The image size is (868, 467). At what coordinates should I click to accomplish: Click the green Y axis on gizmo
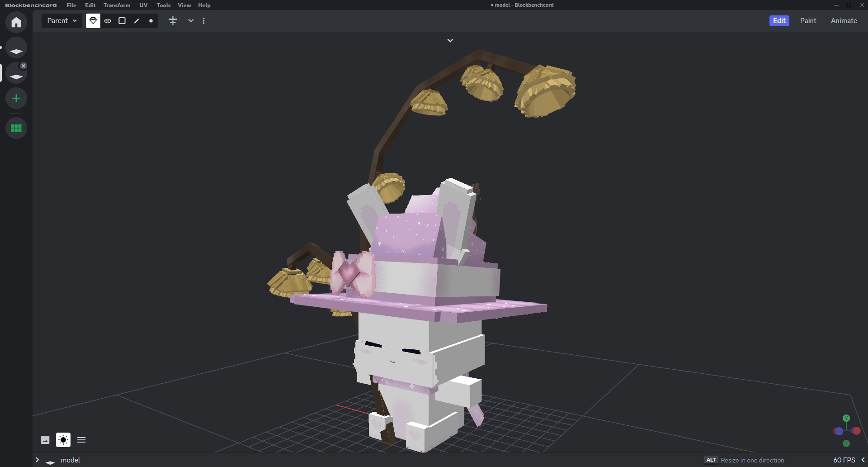click(x=846, y=418)
